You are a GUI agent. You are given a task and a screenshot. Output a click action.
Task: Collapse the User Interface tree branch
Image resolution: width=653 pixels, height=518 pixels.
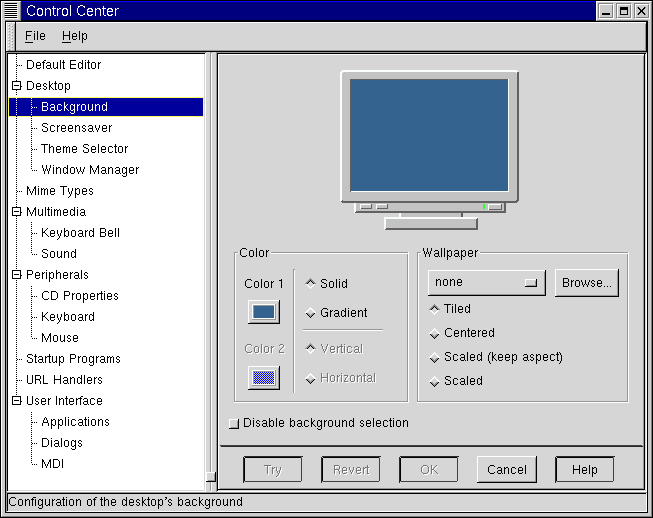pos(16,401)
